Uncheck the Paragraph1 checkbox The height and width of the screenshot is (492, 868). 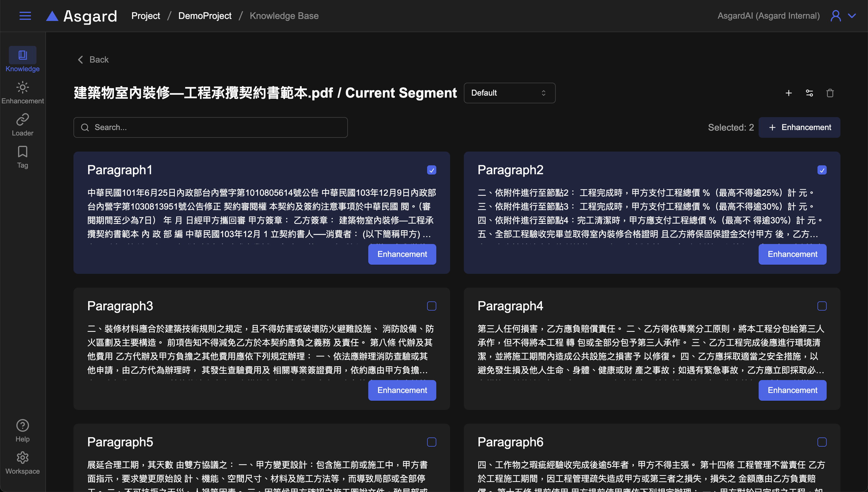pyautogui.click(x=431, y=170)
